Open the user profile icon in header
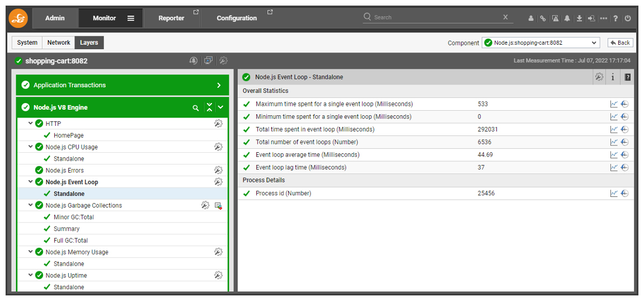644x301 pixels. (x=530, y=18)
